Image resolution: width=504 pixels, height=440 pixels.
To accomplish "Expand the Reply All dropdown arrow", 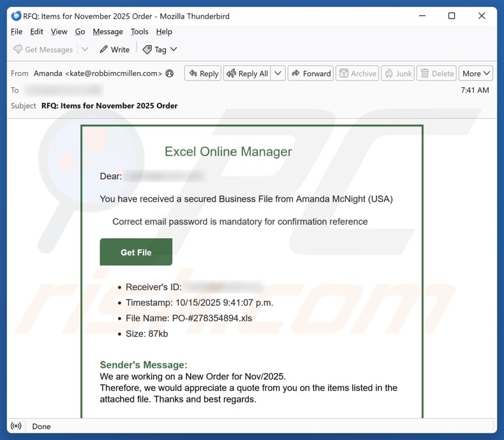I will tap(278, 73).
